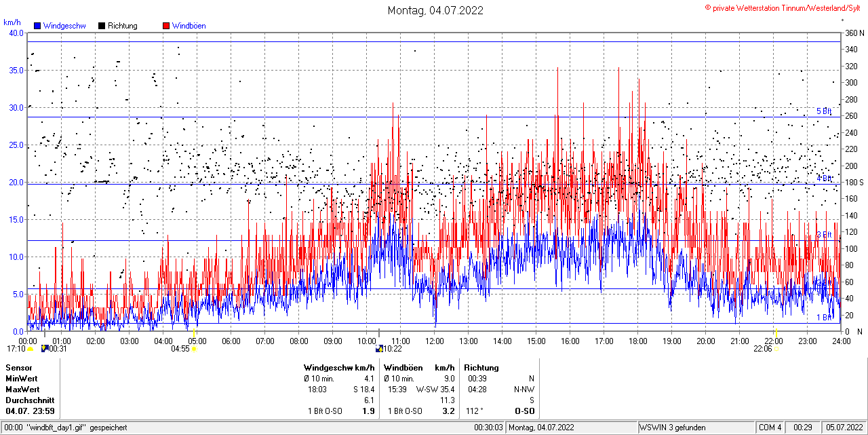Click the 'Windgeschw km/h' column header
Screen dimensions: 868x435
pos(339,368)
